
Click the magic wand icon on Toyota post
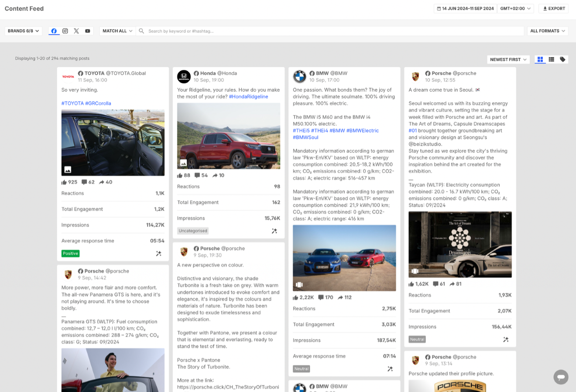pos(159,253)
